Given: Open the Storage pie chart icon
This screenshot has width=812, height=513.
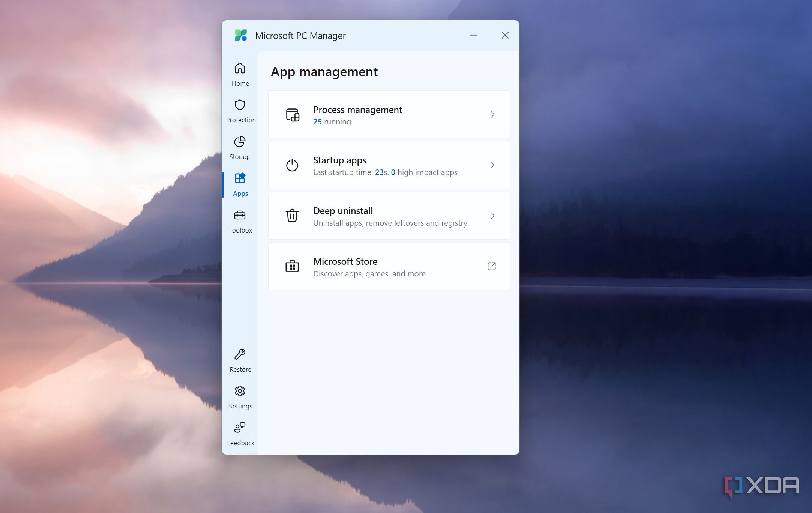Looking at the screenshot, I should point(240,142).
